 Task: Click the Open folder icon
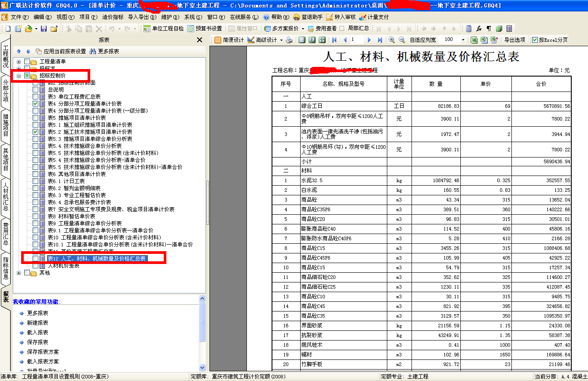(29, 29)
